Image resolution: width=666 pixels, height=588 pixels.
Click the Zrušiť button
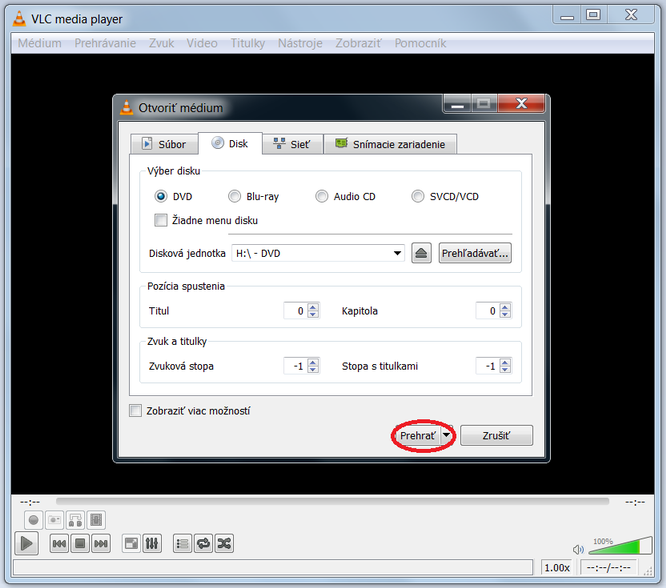tap(496, 435)
